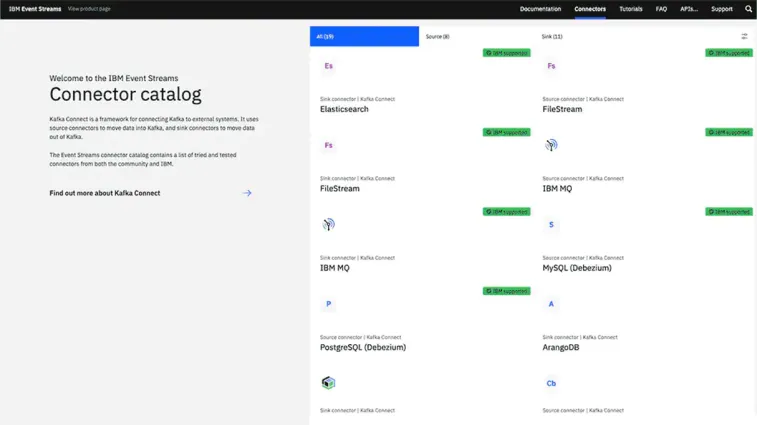Click the IBM supported badge on the IBM MQ source card
This screenshot has width=757, height=425.
point(729,132)
